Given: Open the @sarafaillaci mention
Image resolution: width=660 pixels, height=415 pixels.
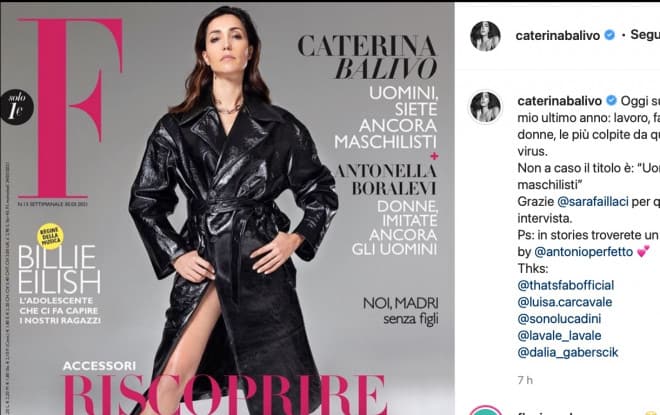Looking at the screenshot, I should coord(592,202).
